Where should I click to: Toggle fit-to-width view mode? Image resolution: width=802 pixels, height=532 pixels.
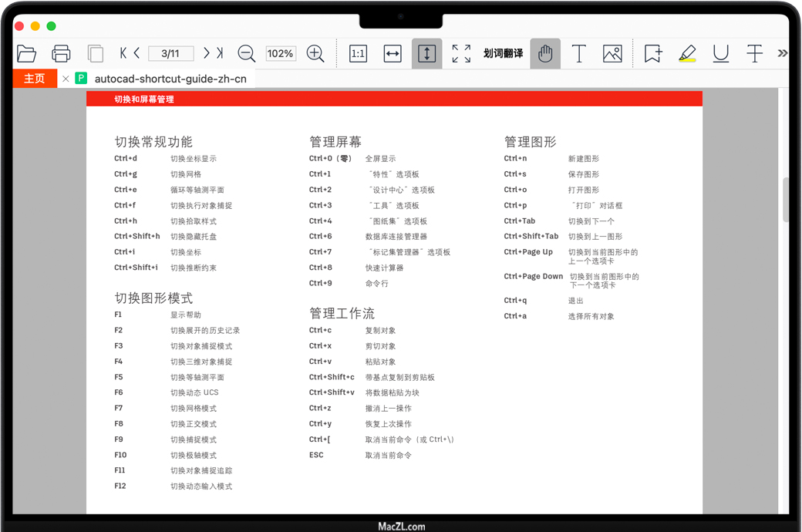393,53
